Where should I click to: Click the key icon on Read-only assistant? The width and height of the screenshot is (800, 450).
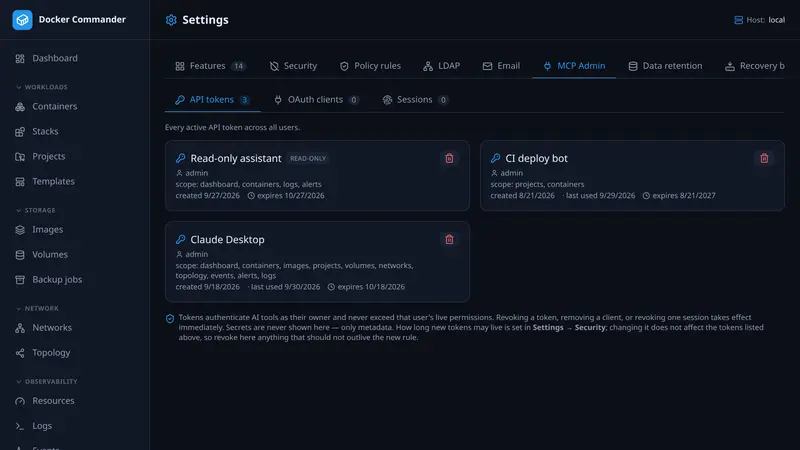click(181, 158)
